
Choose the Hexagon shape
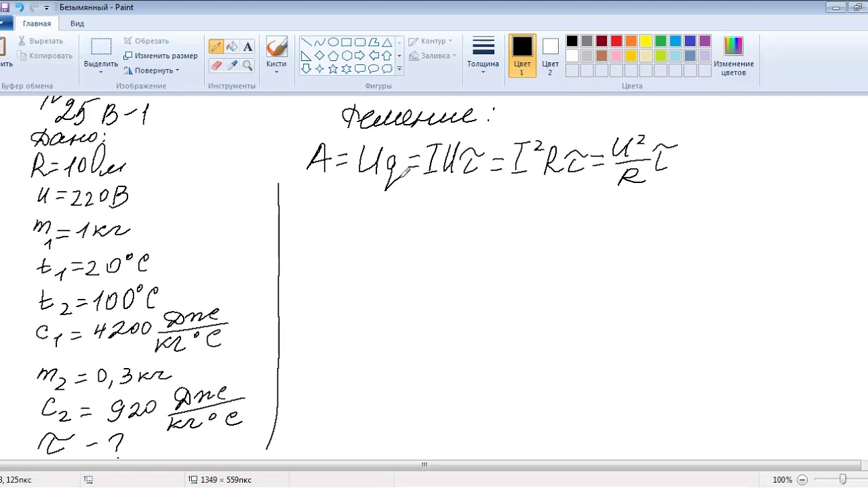coord(347,56)
